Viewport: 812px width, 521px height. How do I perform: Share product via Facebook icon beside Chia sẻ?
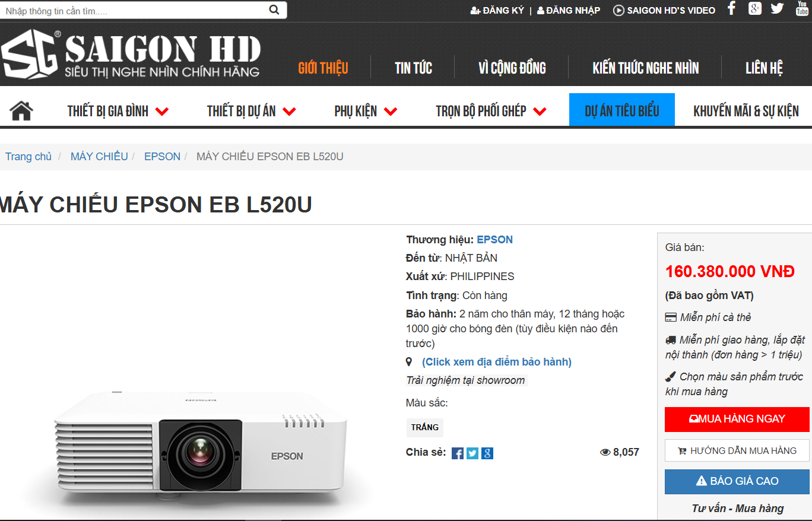point(458,453)
